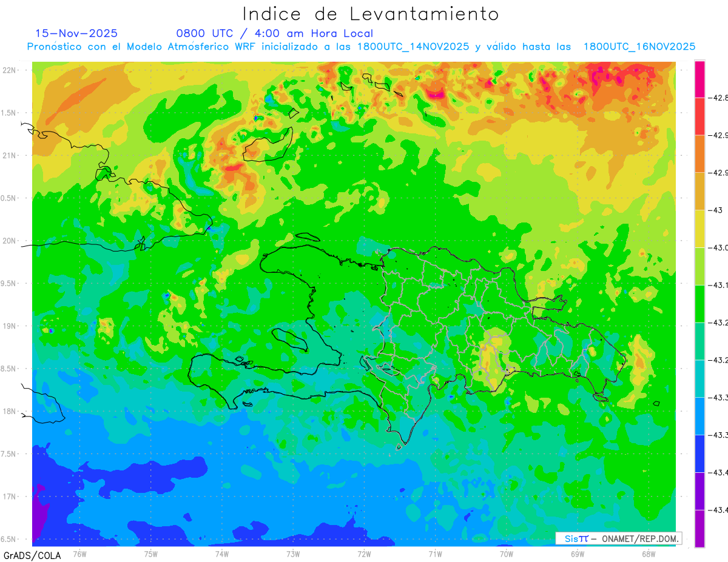The image size is (728, 562).
Task: Click the "20N" latitude label
Action: click(x=10, y=241)
